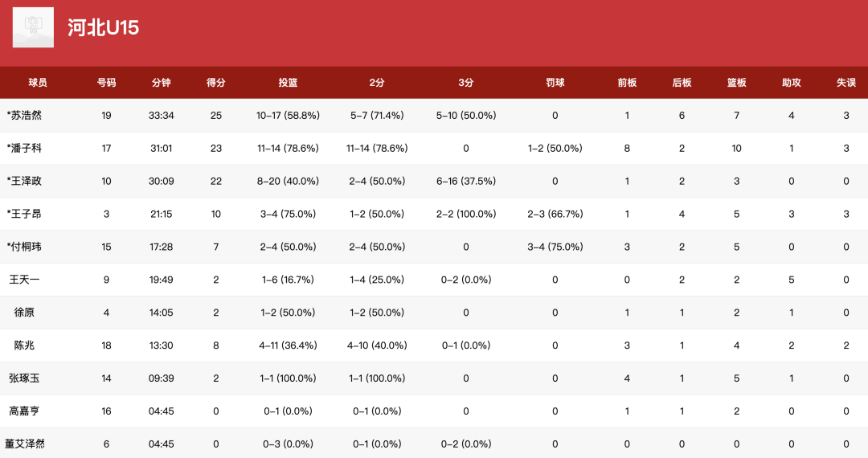Select player 付桐玮

coord(25,247)
